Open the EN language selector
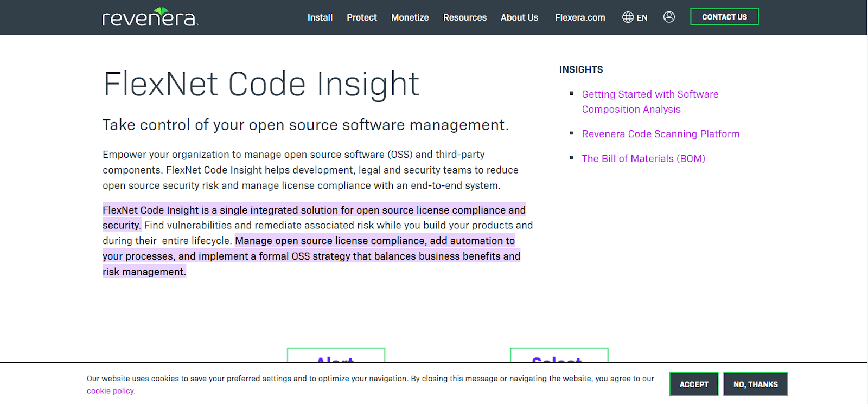Screen dimensions: 868x404 click(642, 18)
